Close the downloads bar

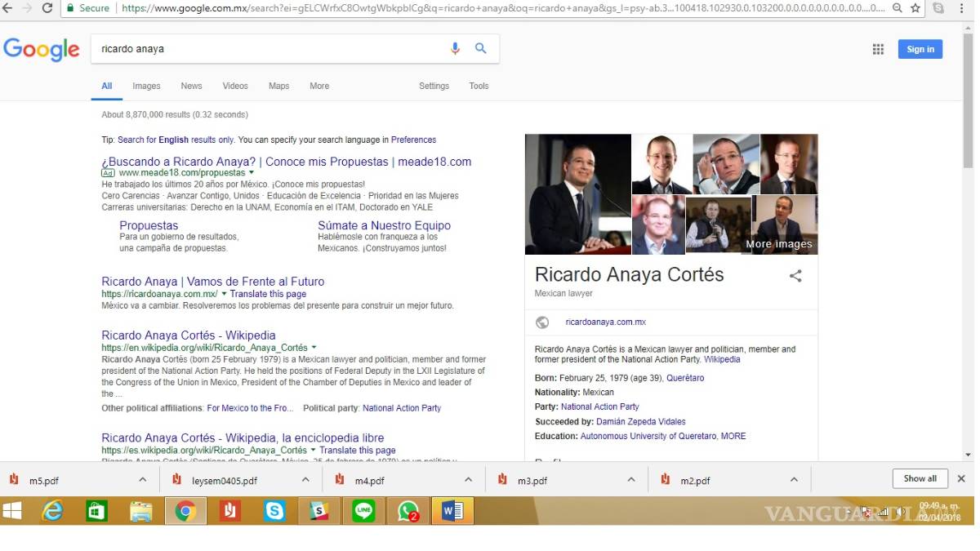point(961,479)
